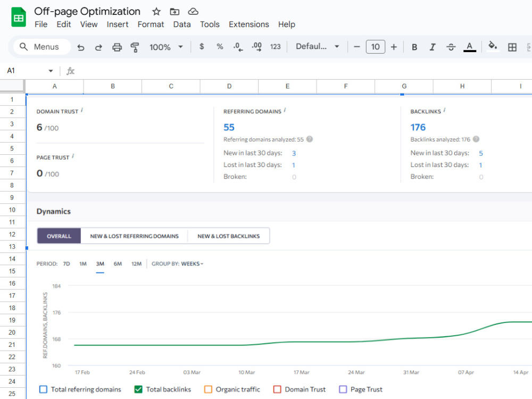Open the Format menu
This screenshot has width=532, height=399.
click(151, 24)
